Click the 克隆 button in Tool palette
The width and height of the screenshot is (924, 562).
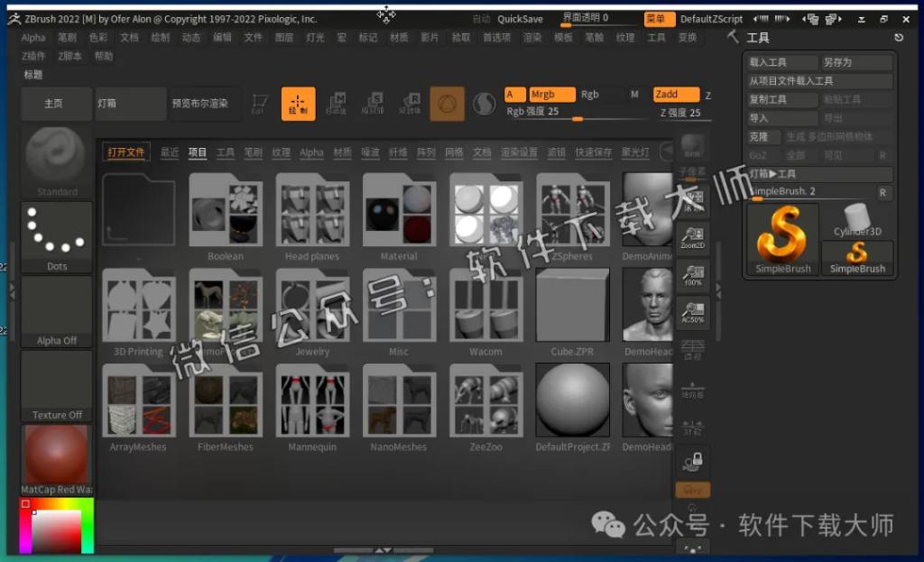(762, 136)
